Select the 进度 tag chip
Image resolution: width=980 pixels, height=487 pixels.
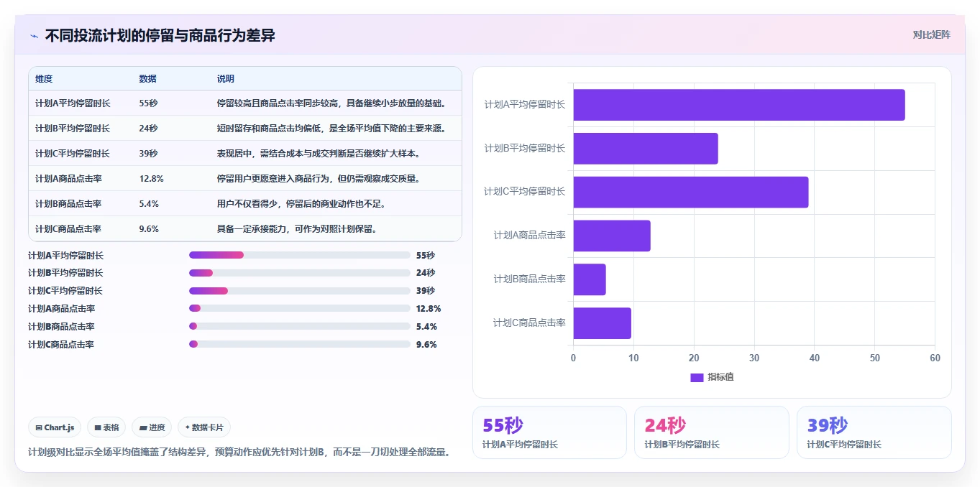point(152,427)
